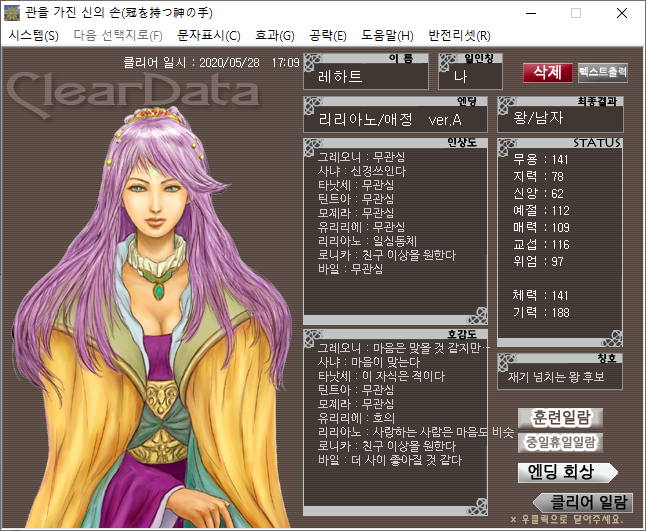Click favor row 그레오니 : 마음은 맞을 것 같지만
This screenshot has width=646, height=531.
[x=403, y=348]
